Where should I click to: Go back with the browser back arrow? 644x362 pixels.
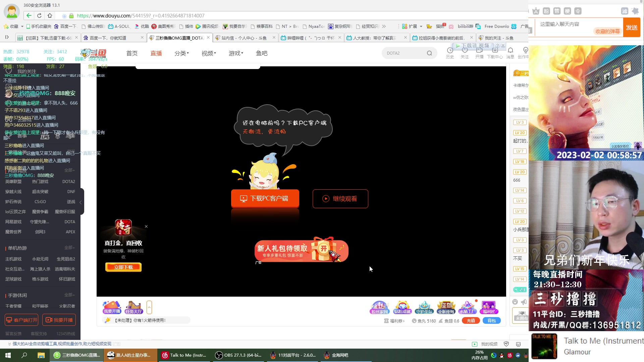point(29,15)
